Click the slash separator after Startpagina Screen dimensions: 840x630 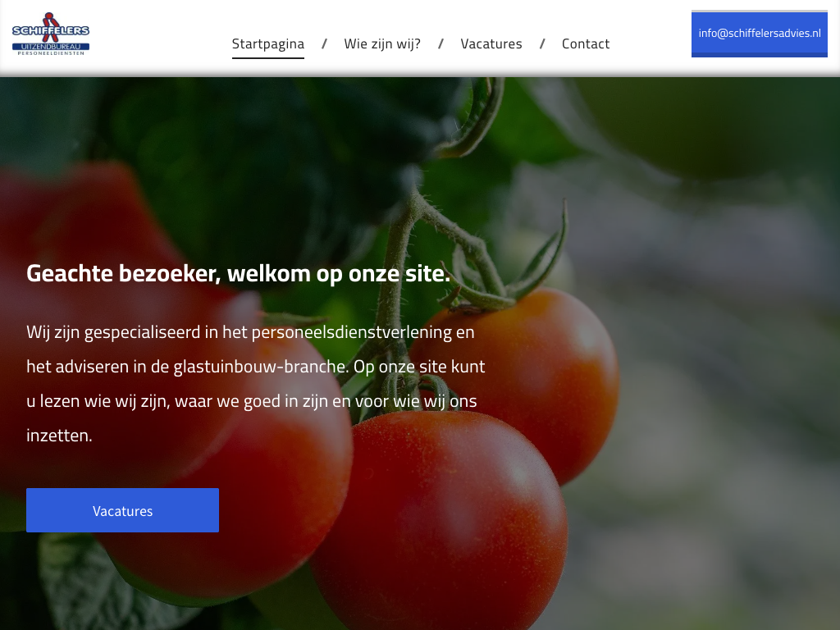pyautogui.click(x=324, y=44)
